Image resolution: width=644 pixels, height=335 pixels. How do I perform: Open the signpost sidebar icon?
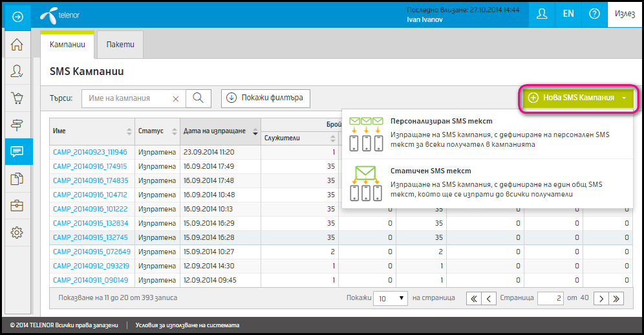(17, 125)
